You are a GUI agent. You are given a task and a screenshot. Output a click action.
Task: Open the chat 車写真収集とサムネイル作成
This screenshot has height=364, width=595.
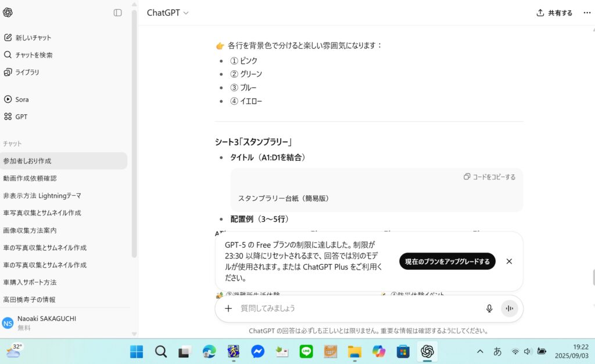point(42,212)
